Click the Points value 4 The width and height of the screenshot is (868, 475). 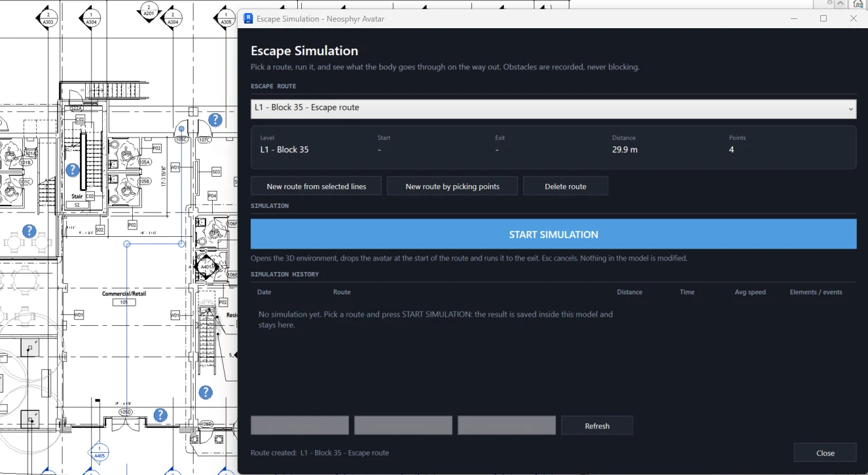731,150
